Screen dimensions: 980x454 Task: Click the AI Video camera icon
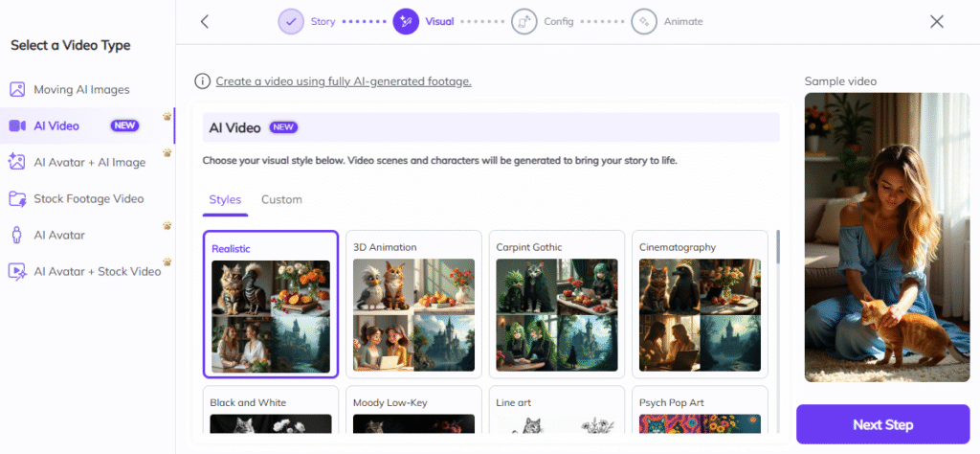click(17, 125)
